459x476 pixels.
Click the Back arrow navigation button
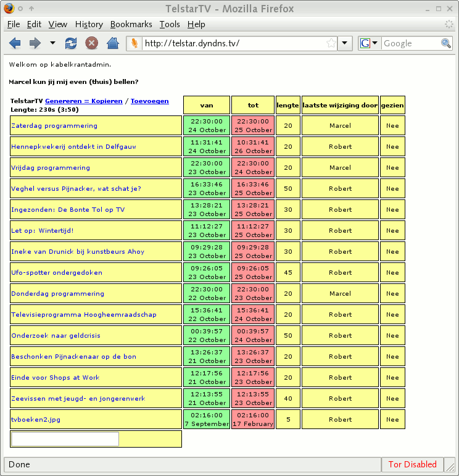[x=15, y=43]
